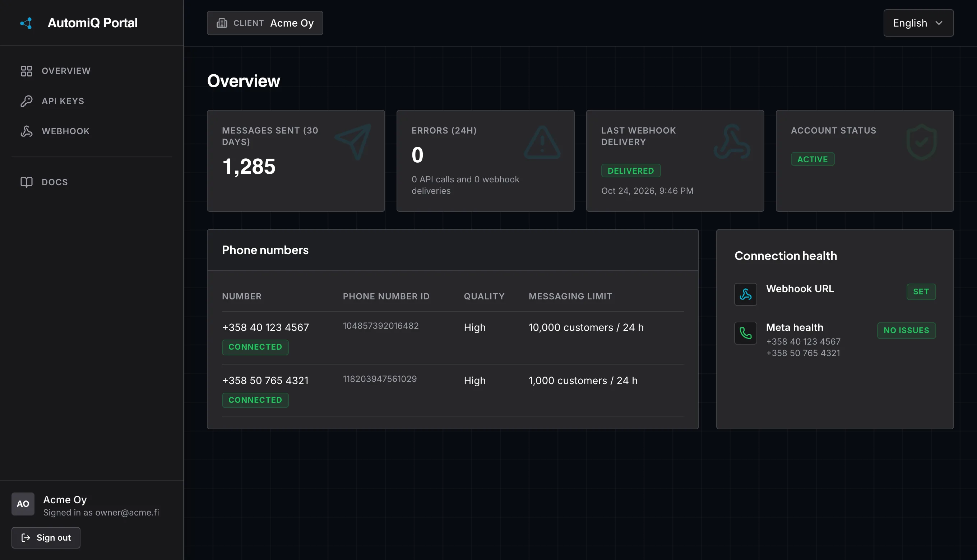The width and height of the screenshot is (977, 560).
Task: Click the Overview grid icon in sidebar
Action: [26, 71]
